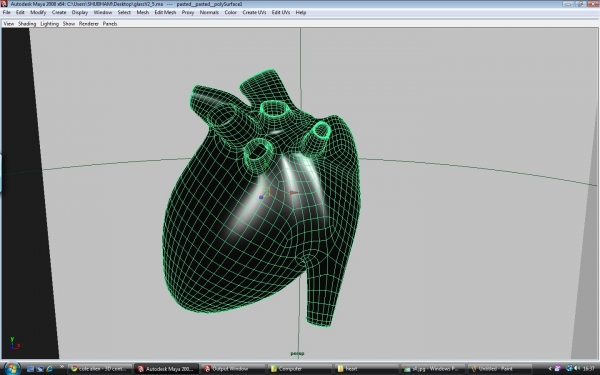600x375 pixels.
Task: Open the viewport Panels menu
Action: [x=110, y=24]
